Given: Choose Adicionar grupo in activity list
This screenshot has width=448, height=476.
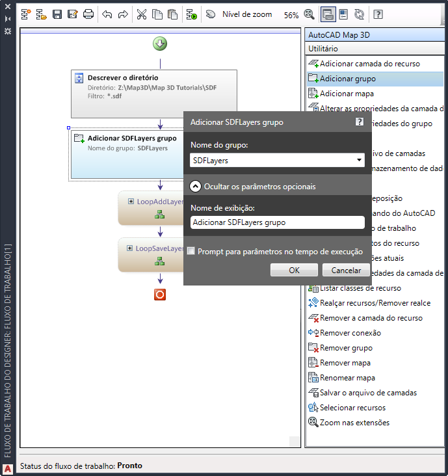Looking at the screenshot, I should click(x=375, y=79).
